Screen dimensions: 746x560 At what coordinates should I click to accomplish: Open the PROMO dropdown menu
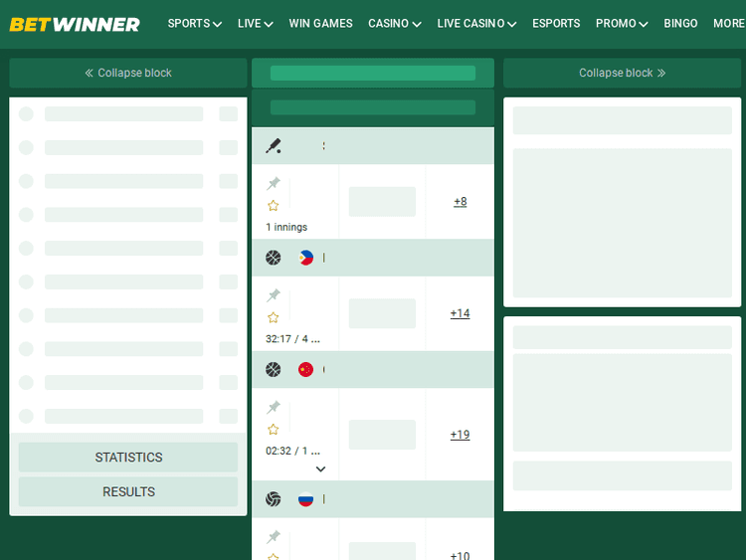(622, 24)
